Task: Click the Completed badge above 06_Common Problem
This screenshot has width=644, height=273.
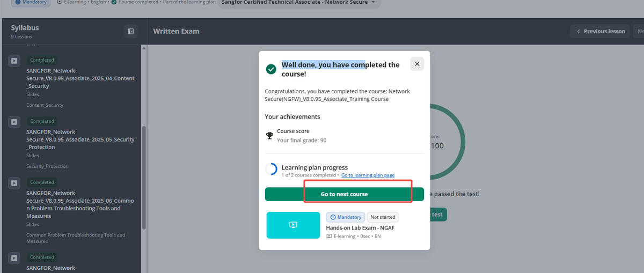Action: pyautogui.click(x=42, y=182)
